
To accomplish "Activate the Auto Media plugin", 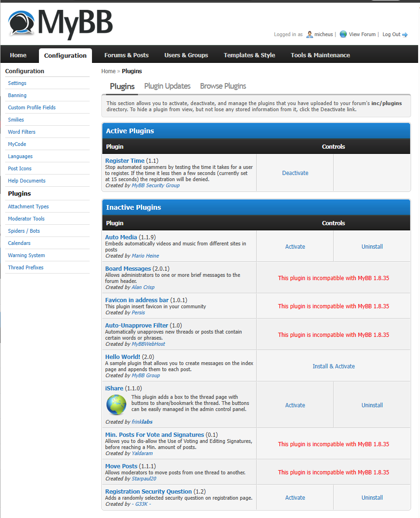I will tap(295, 247).
